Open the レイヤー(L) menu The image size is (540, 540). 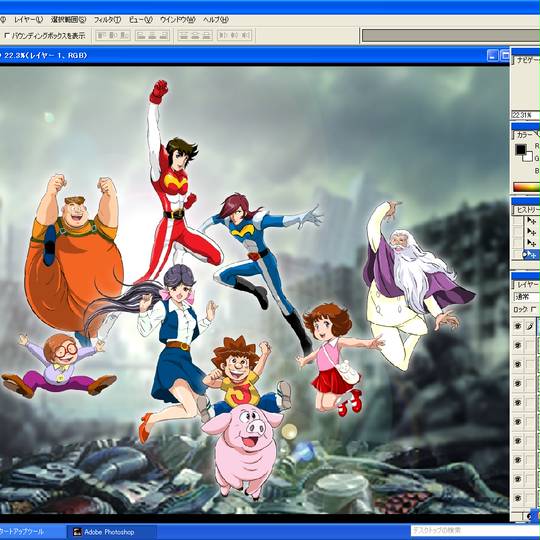pos(28,20)
